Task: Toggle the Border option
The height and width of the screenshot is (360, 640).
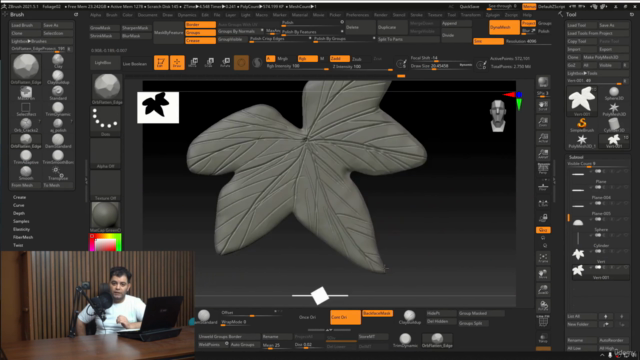Action: click(x=200, y=24)
